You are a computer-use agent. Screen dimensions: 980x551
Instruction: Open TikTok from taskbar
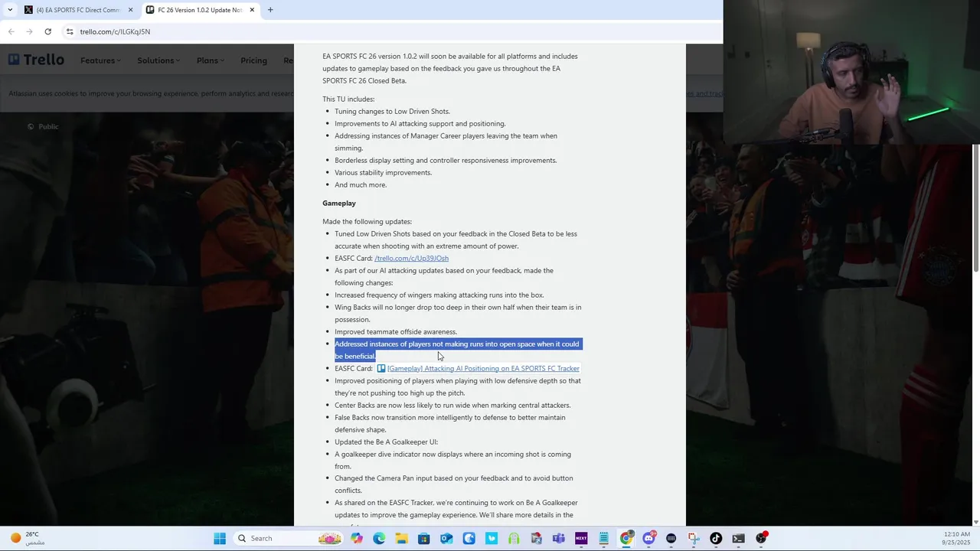716,538
